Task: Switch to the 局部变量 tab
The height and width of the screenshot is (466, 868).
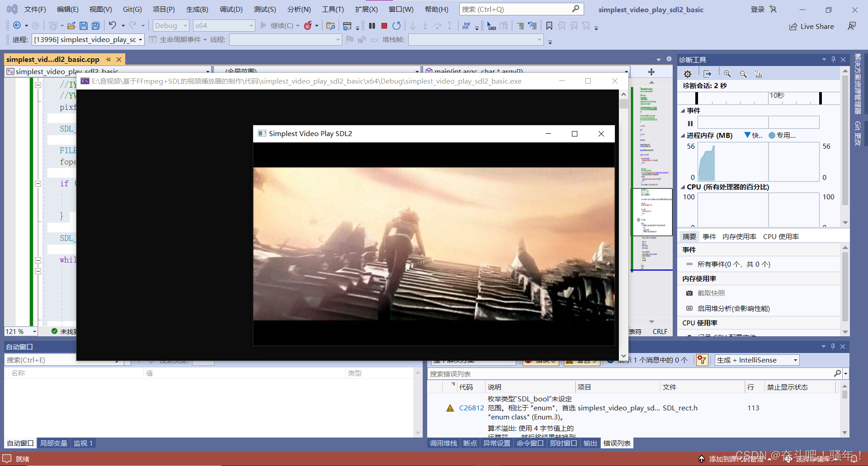Action: 54,443
